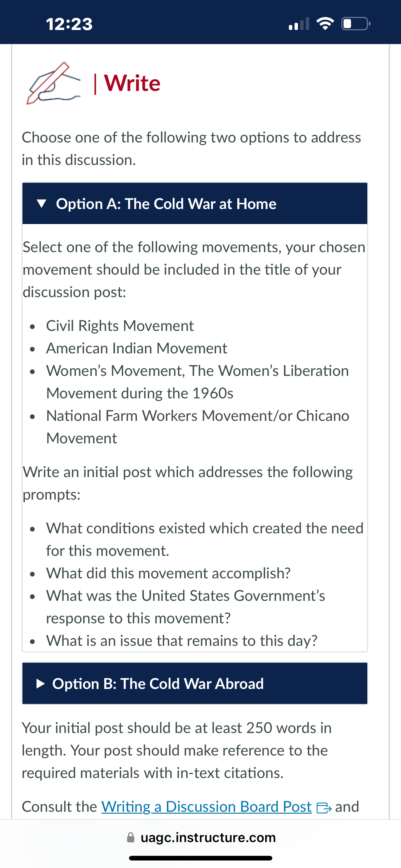Open Writing a Discussion Board Post link
The height and width of the screenshot is (868, 401).
coord(206,807)
